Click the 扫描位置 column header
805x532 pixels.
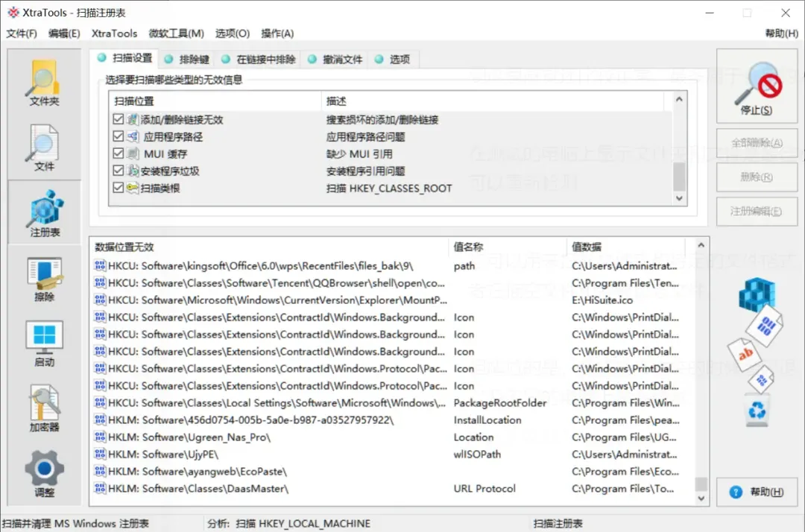point(215,101)
